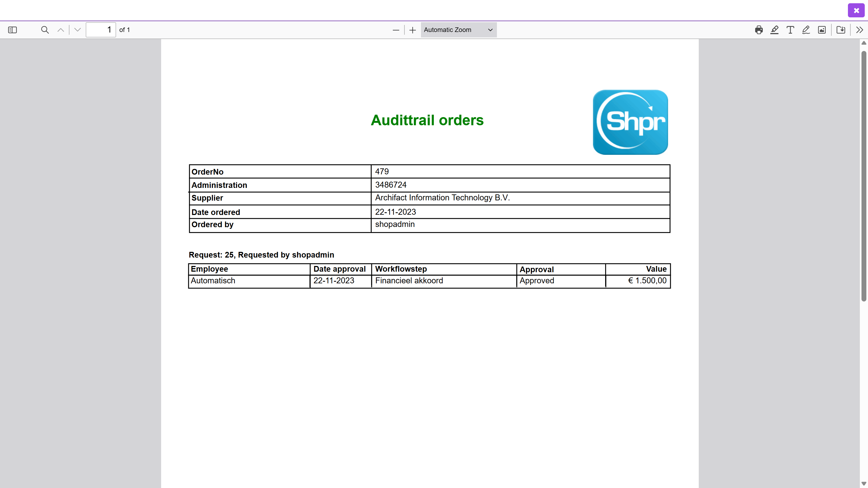The width and height of the screenshot is (868, 488).
Task: Zoom out with minus button
Action: (x=396, y=30)
